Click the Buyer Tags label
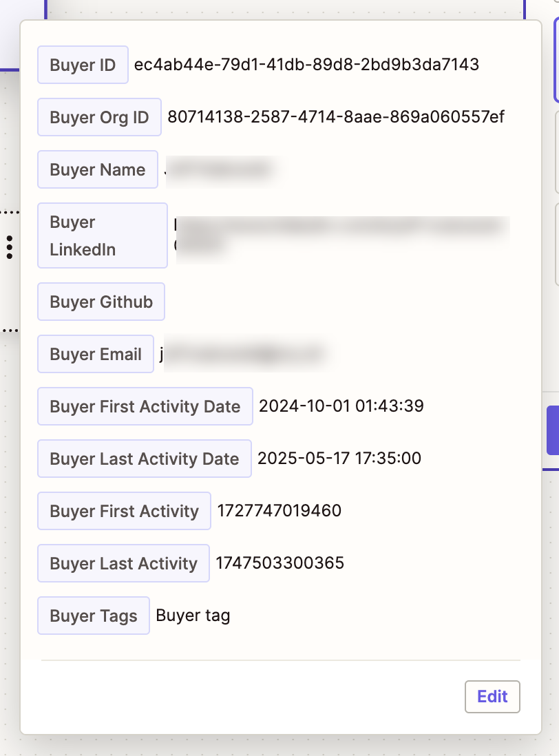This screenshot has width=559, height=756. pos(94,616)
